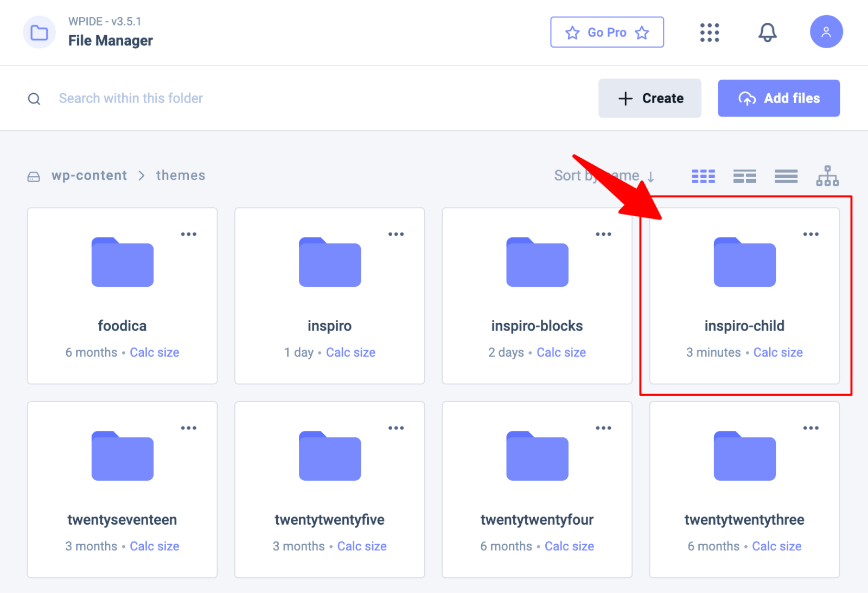Switch to large grid view
Image resolution: width=868 pixels, height=593 pixels.
(703, 176)
